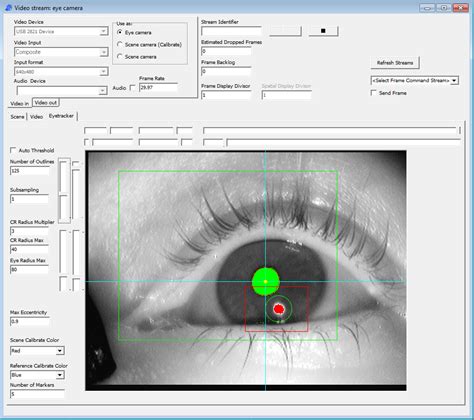Open the Scene tab
This screenshot has width=474, height=420.
click(17, 117)
